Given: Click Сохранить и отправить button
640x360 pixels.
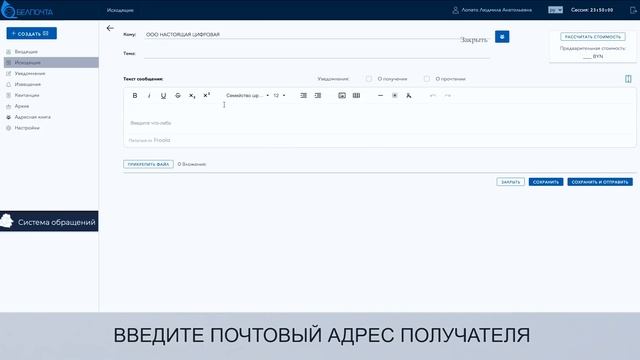Looking at the screenshot, I should [600, 182].
